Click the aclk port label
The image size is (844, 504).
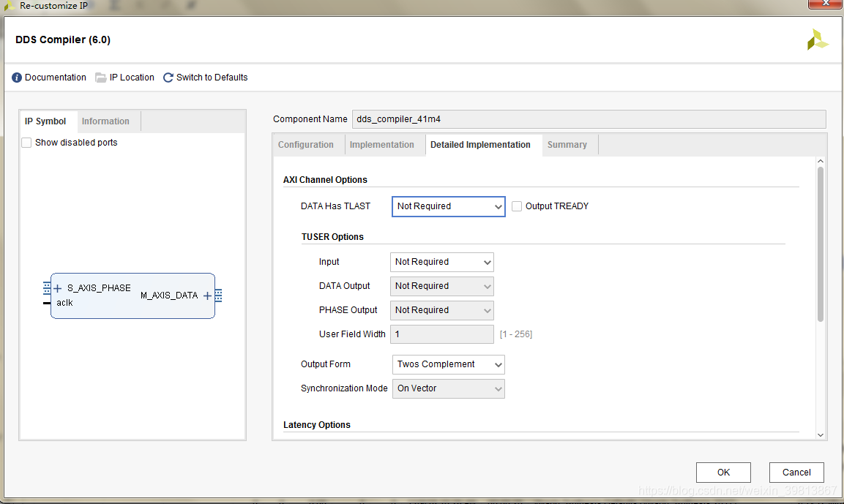[x=64, y=303]
